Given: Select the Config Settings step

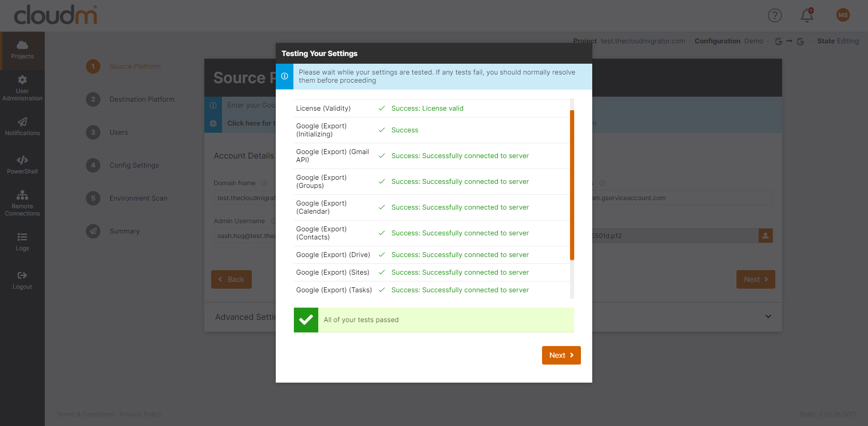Looking at the screenshot, I should [134, 165].
